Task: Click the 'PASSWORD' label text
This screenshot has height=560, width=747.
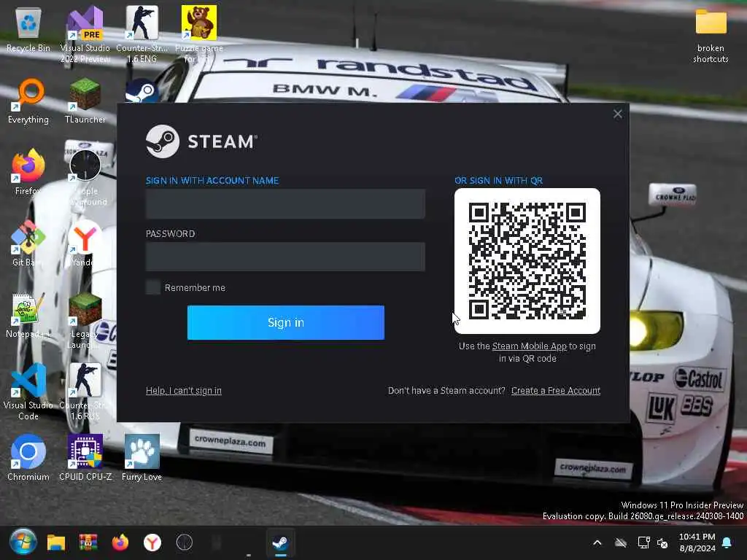Action: click(x=170, y=234)
